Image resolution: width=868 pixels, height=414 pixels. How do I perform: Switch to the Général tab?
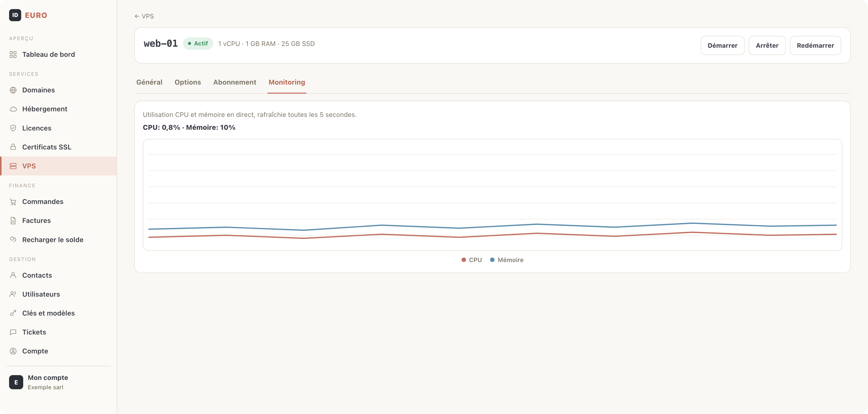pyautogui.click(x=149, y=82)
